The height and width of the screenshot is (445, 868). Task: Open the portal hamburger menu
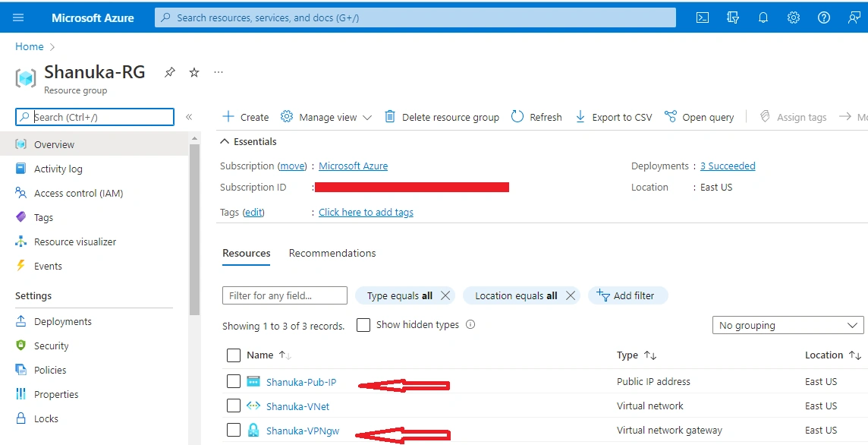click(x=18, y=17)
